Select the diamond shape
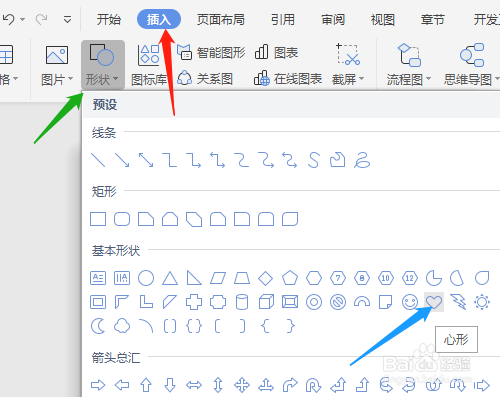The width and height of the screenshot is (500, 397). (x=266, y=278)
